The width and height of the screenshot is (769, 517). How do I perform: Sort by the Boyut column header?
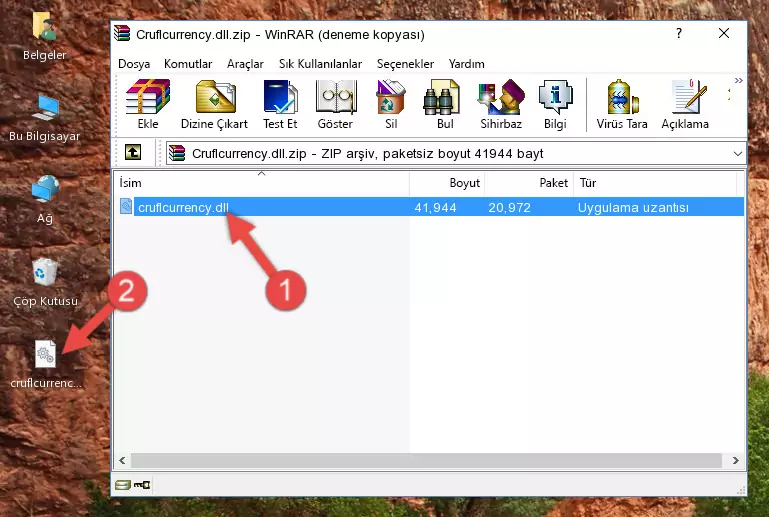[x=447, y=183]
